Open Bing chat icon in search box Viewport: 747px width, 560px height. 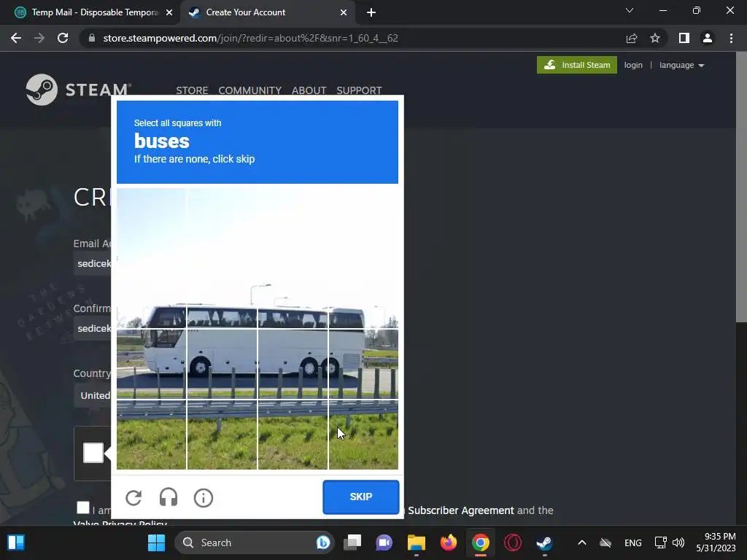(x=322, y=542)
